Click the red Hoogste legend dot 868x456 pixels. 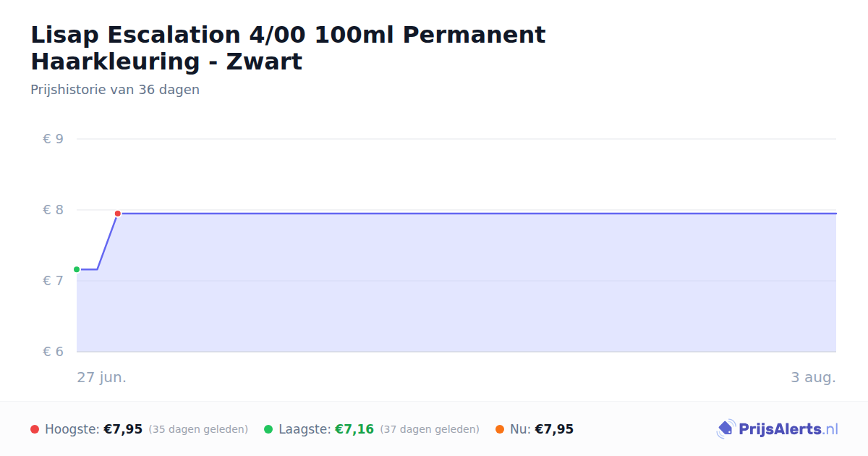(35, 429)
